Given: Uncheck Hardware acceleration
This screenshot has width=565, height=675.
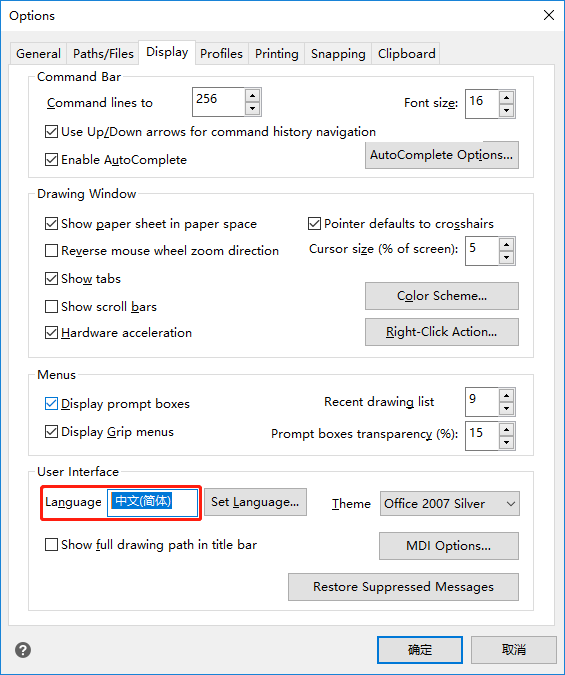Looking at the screenshot, I should (x=51, y=333).
